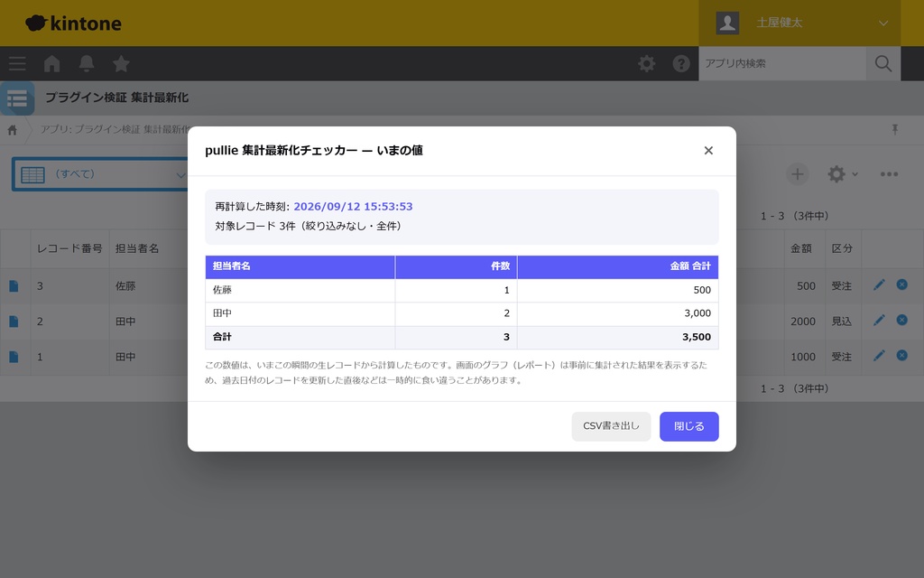Click the CSV書き出し button
Viewport: 924px width, 578px height.
pyautogui.click(x=611, y=426)
